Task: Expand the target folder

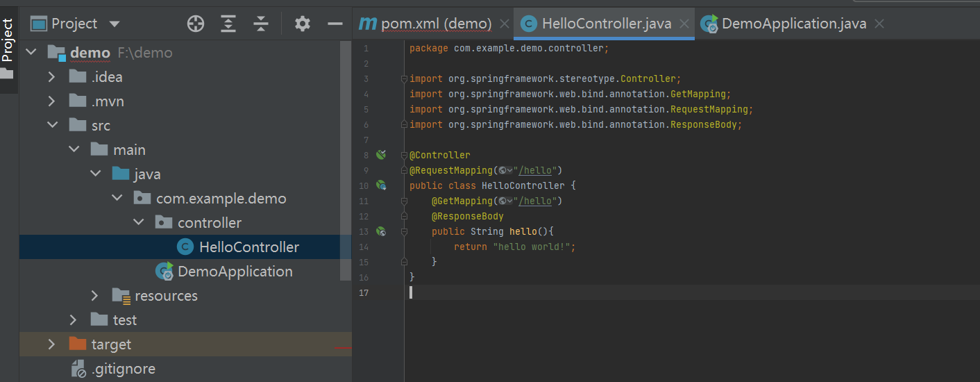Action: tap(51, 344)
